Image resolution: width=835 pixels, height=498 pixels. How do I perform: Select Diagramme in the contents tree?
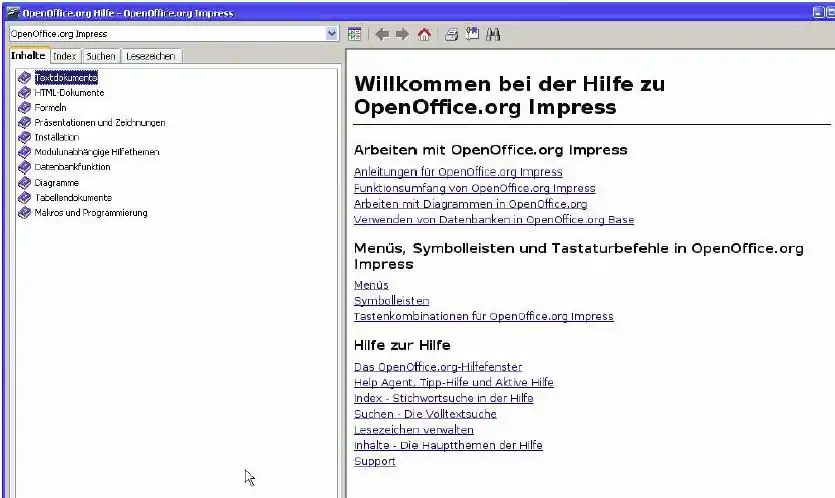coord(56,183)
